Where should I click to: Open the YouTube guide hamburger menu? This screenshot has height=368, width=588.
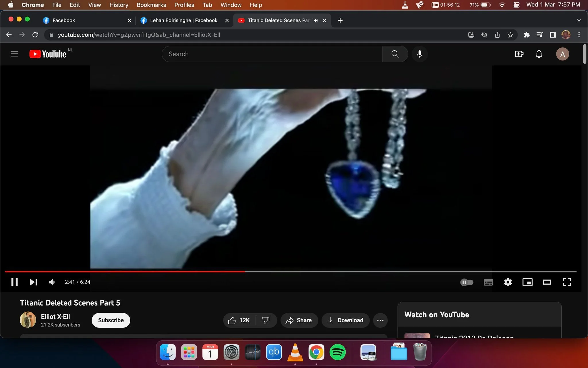coord(15,54)
